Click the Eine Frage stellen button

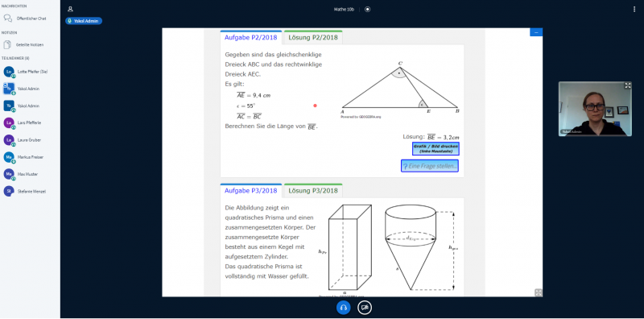[x=430, y=166]
